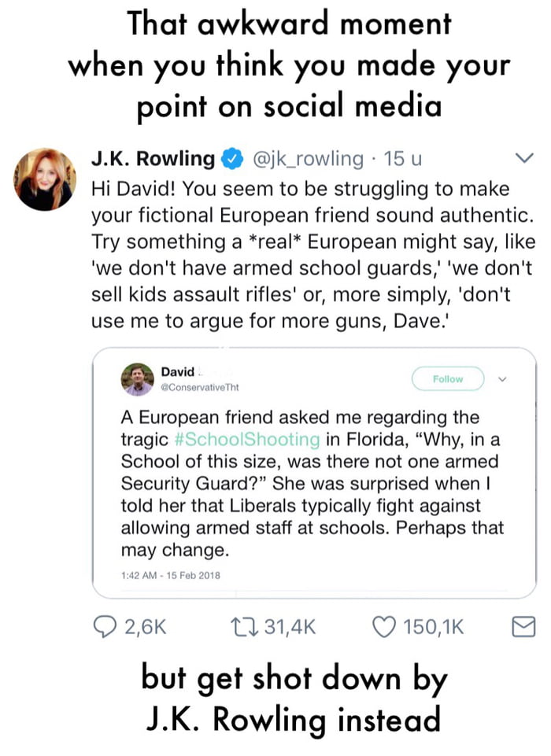Open the dropdown arrow beside Follow
This screenshot has height=756, width=551.
[504, 379]
